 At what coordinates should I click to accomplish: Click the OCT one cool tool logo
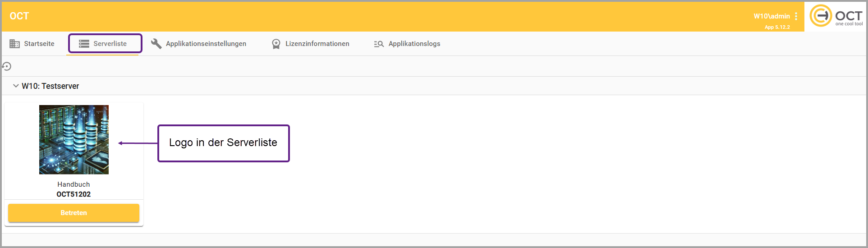point(836,16)
